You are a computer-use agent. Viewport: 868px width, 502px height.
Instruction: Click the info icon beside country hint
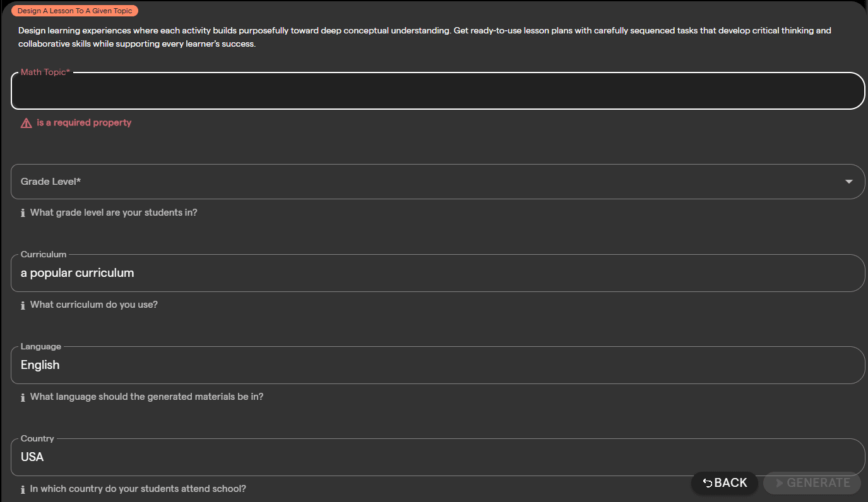pos(23,489)
